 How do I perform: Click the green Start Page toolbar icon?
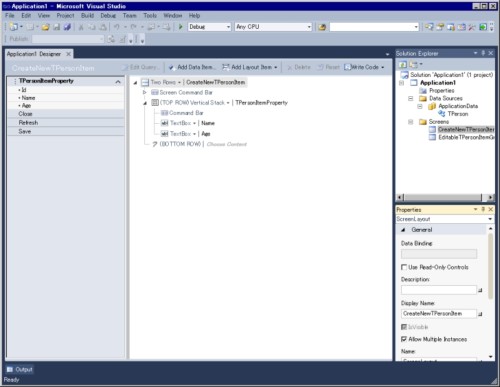[x=483, y=27]
